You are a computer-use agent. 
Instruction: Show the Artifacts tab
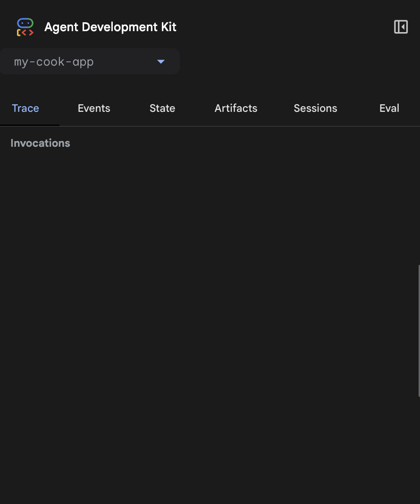[236, 108]
